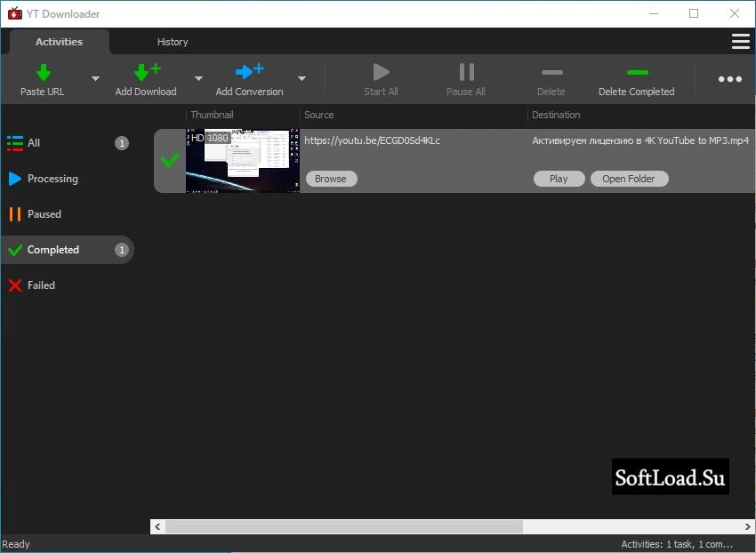This screenshot has height=553, width=756.
Task: Expand the Add Conversion dropdown arrow
Action: [302, 78]
